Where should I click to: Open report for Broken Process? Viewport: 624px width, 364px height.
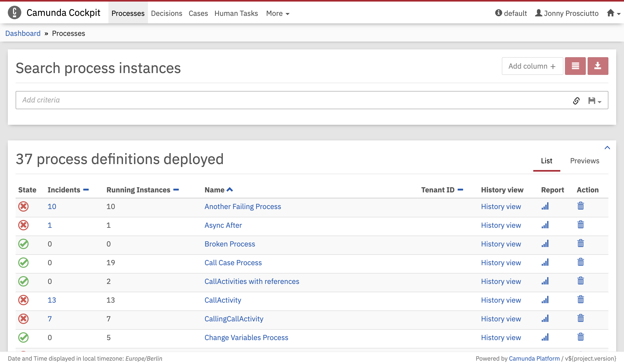(545, 244)
